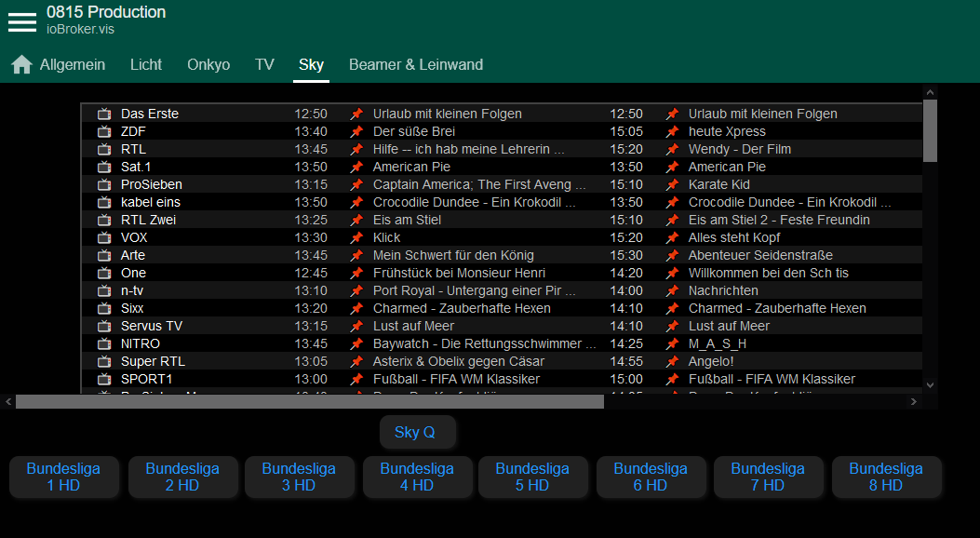980x538 pixels.
Task: Open the Beamer & Leinwand tab
Action: coord(416,64)
